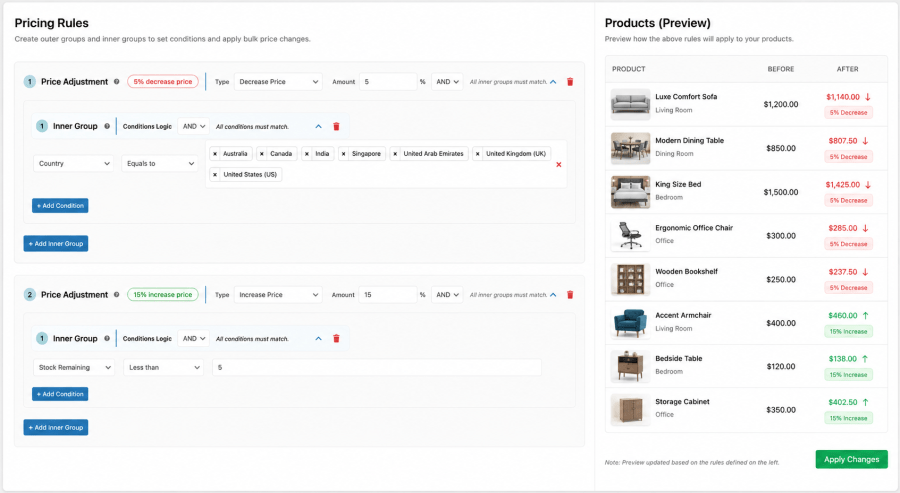
Task: Open Conditions Logic AND dropdown in first Inner Group
Action: click(x=193, y=126)
